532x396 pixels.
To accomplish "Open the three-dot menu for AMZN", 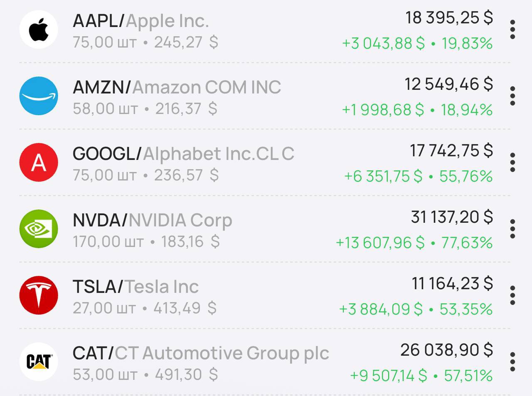I will click(512, 96).
